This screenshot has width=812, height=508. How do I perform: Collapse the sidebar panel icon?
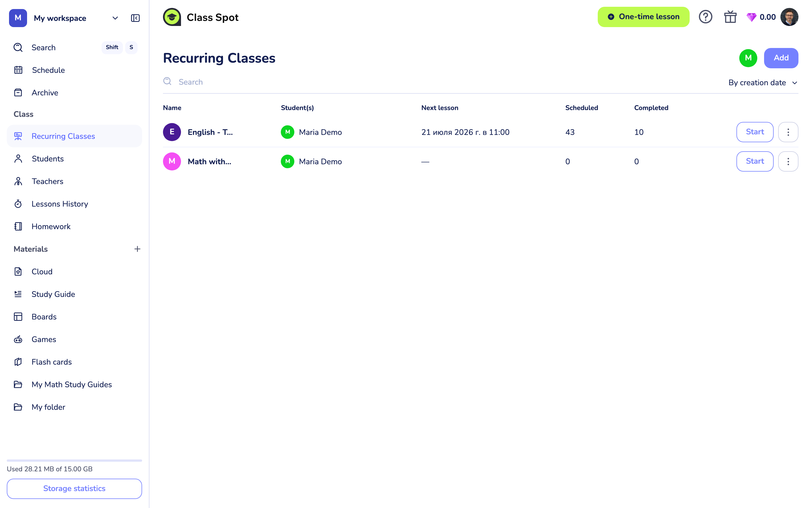click(135, 18)
